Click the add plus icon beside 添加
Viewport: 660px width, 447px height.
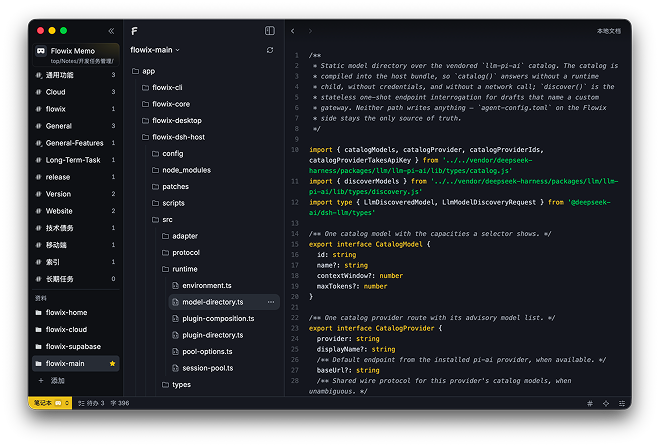click(x=41, y=380)
